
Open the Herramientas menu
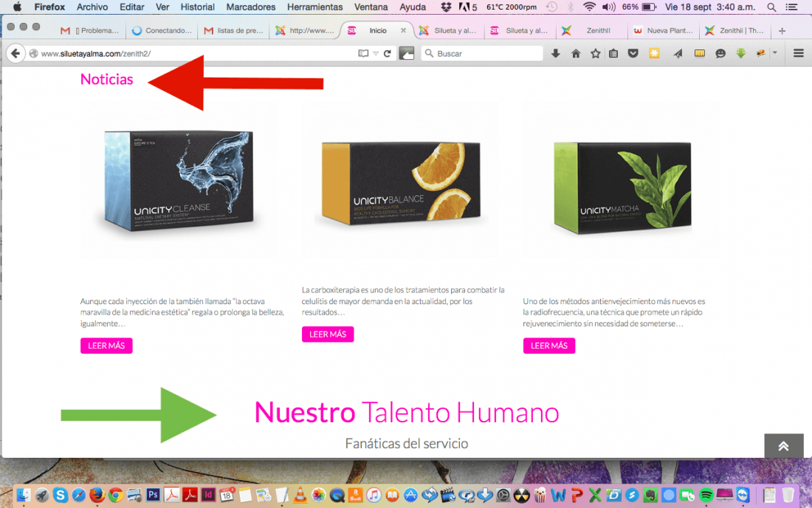coord(315,7)
